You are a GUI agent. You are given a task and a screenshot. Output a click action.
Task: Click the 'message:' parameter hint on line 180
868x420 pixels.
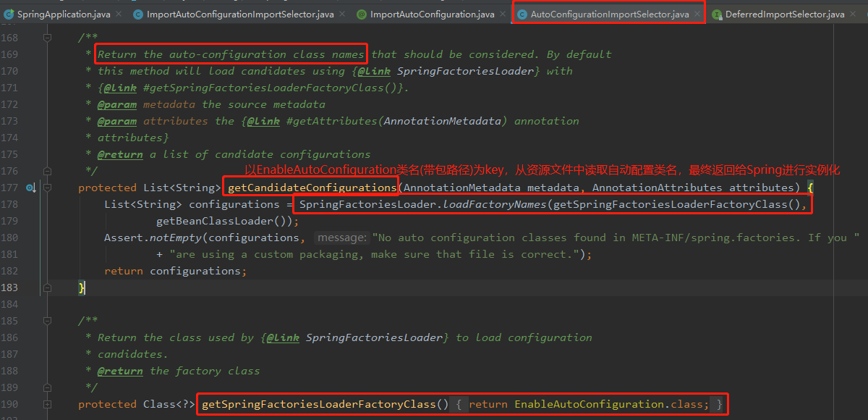342,238
